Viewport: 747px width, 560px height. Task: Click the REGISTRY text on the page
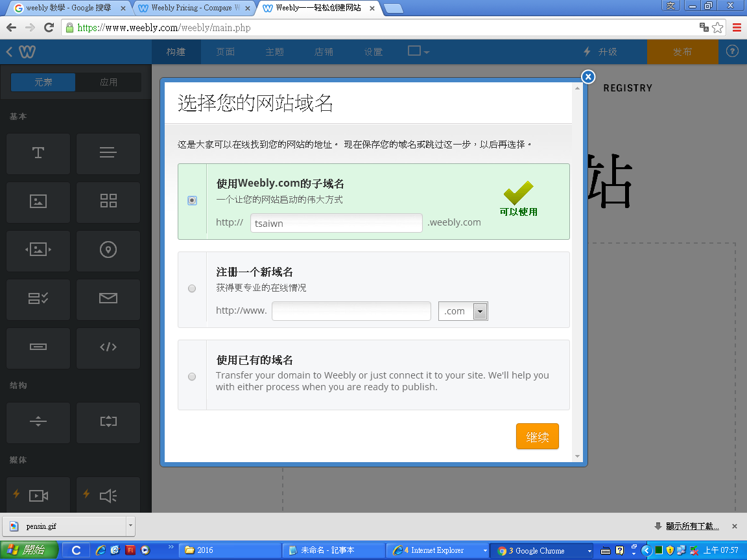tap(628, 88)
